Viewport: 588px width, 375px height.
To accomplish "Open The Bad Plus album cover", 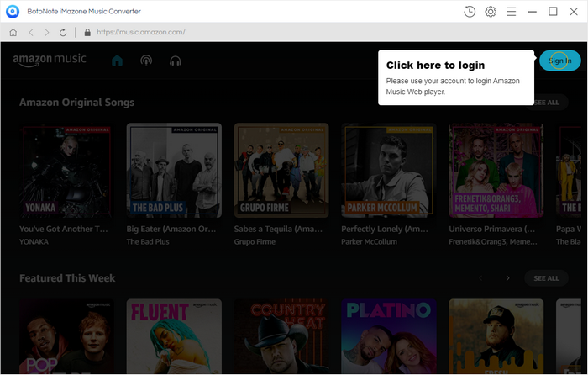I will (174, 171).
